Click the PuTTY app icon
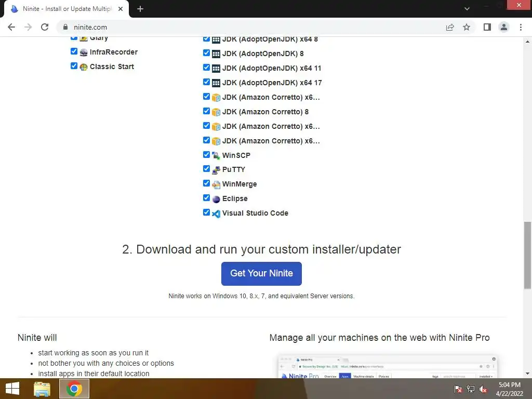The height and width of the screenshot is (399, 532). [216, 170]
